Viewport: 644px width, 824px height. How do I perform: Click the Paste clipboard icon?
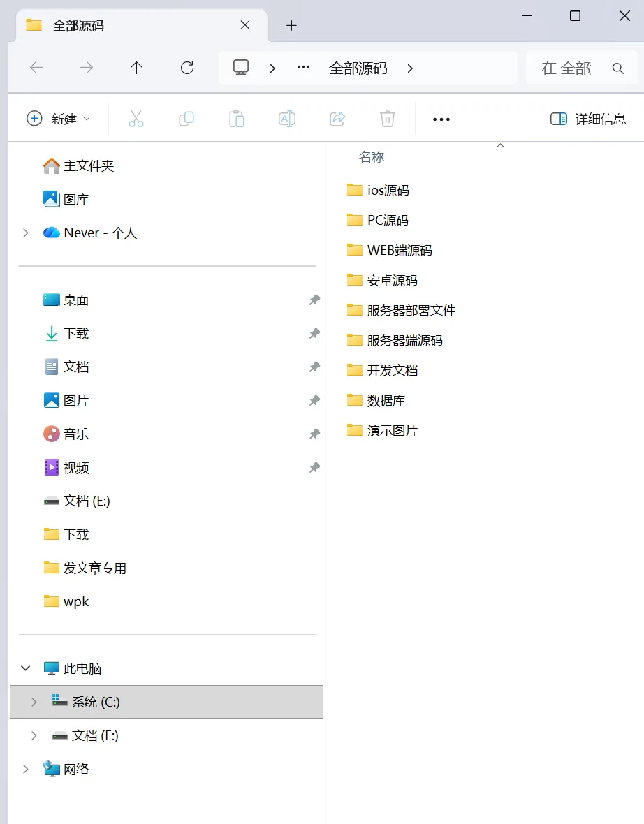(x=237, y=119)
